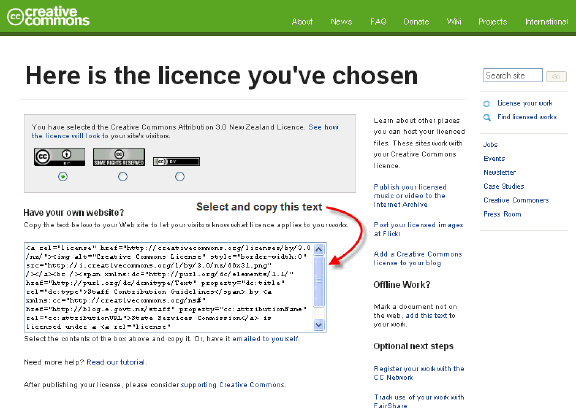
Task: Open the Wiki link in header
Action: click(x=454, y=22)
